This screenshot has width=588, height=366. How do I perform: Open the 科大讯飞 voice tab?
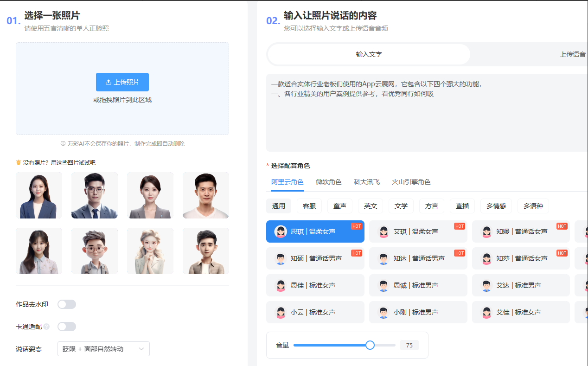[x=366, y=182]
